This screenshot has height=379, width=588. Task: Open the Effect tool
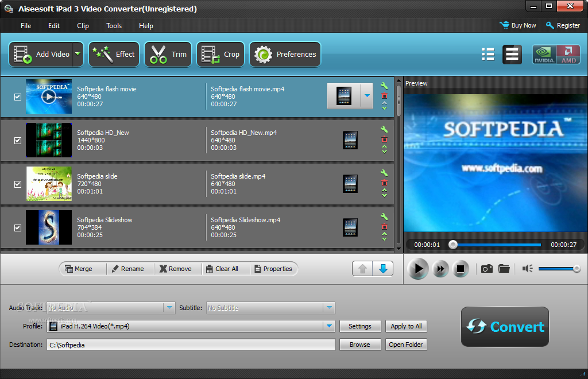pyautogui.click(x=114, y=55)
